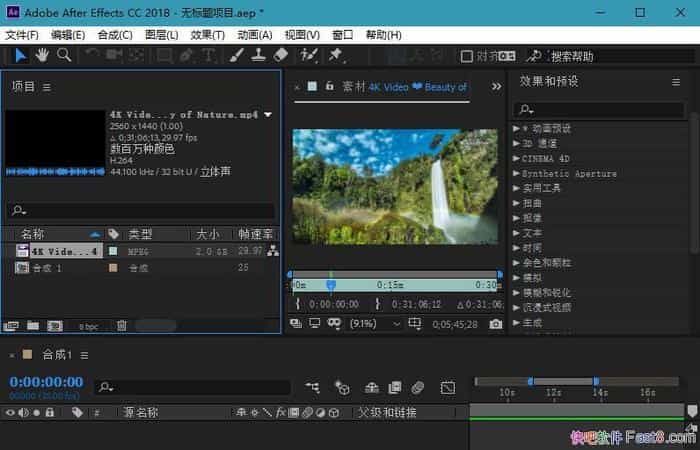
Task: Click the 3D layer cube switch header
Action: (333, 413)
